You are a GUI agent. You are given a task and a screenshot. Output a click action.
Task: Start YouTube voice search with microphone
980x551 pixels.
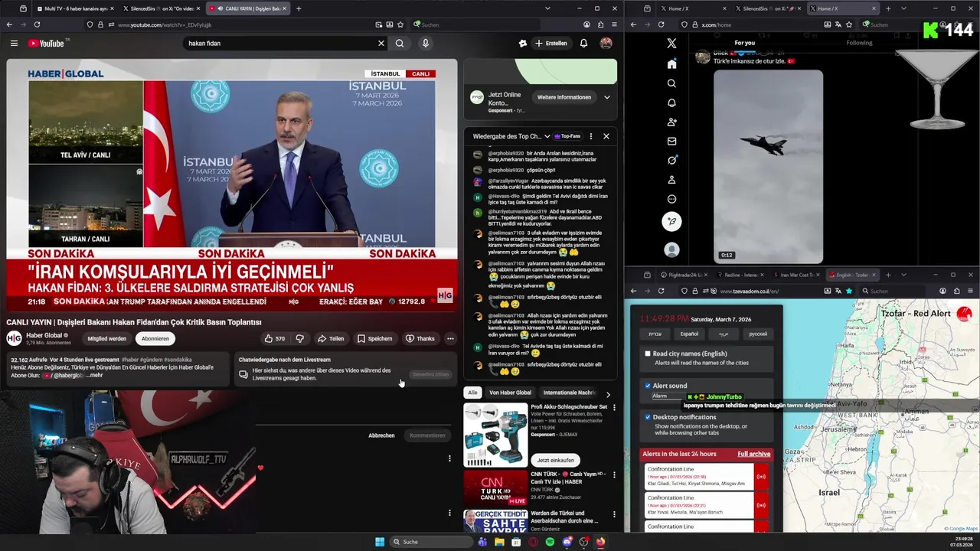426,44
